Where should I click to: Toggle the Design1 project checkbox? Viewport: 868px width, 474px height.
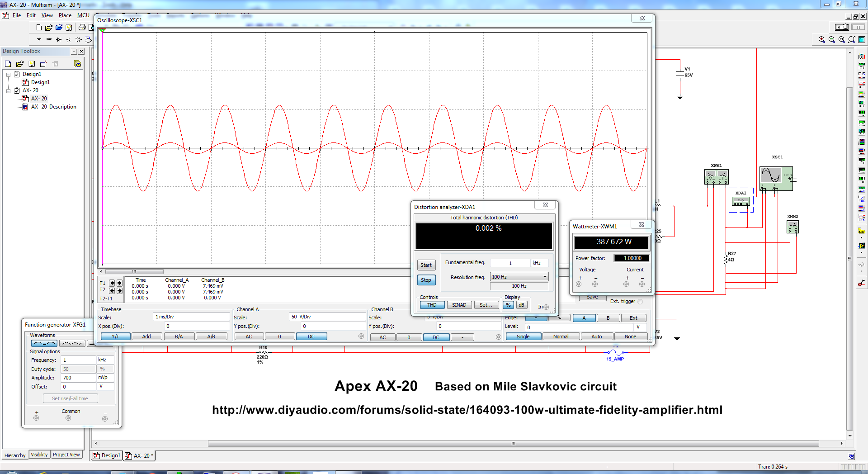point(17,74)
